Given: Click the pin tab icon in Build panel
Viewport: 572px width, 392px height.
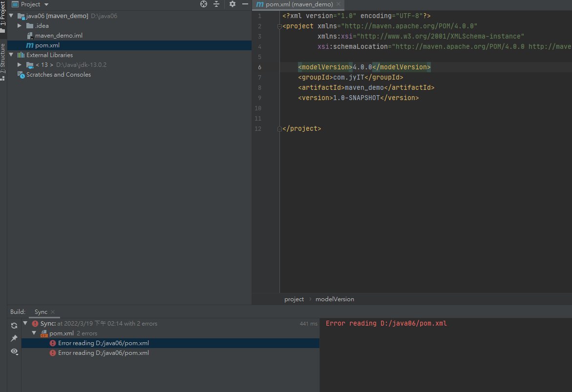Looking at the screenshot, I should 14,338.
